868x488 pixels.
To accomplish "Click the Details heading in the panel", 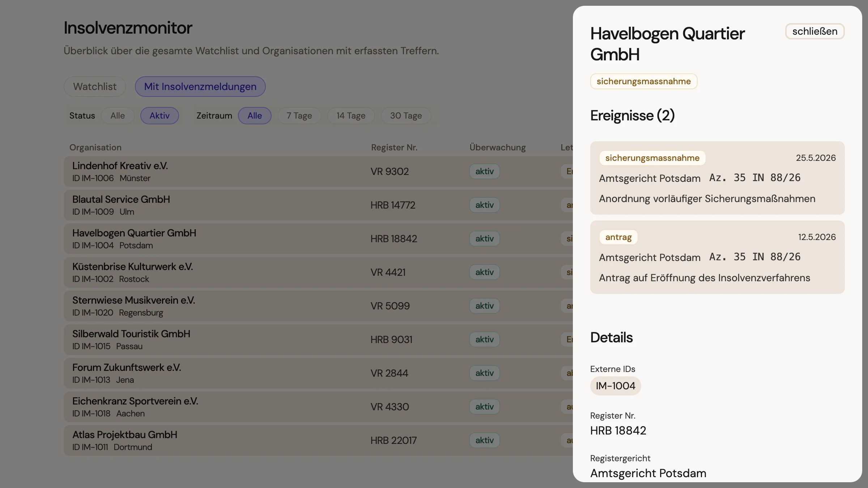I will pos(611,338).
